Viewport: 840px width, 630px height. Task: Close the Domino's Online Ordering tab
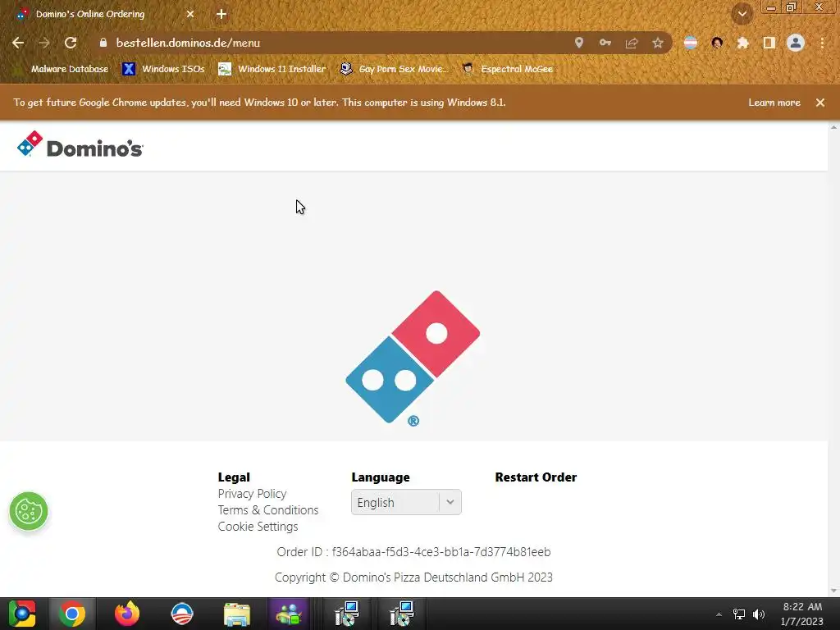[190, 14]
